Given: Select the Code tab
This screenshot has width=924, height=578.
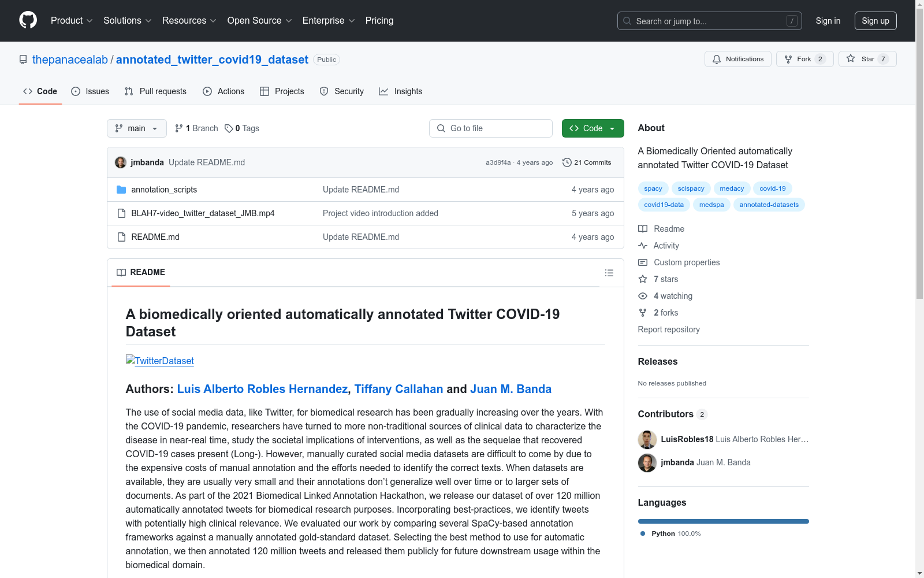Looking at the screenshot, I should pyautogui.click(x=40, y=91).
